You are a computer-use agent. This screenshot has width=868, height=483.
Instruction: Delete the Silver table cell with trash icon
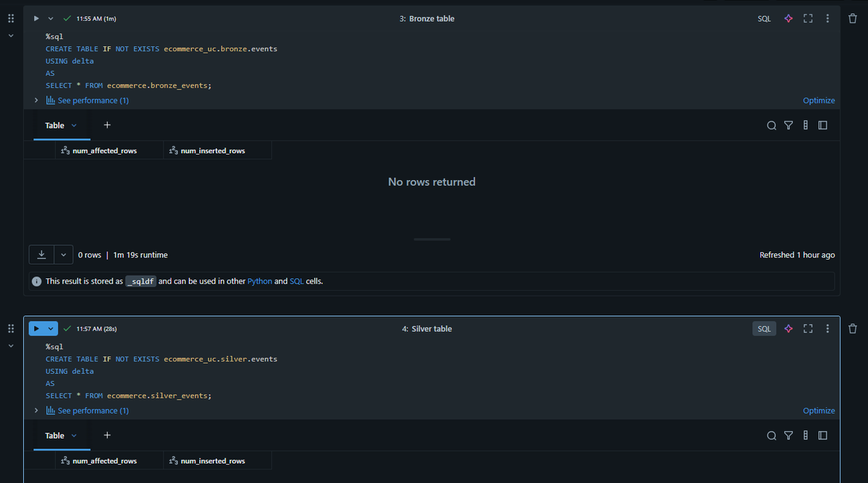tap(853, 328)
